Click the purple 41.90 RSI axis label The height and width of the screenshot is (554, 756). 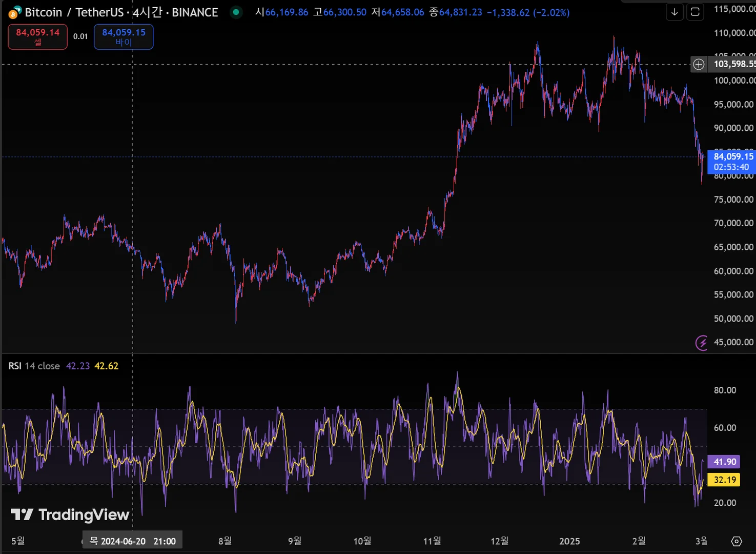pyautogui.click(x=725, y=462)
